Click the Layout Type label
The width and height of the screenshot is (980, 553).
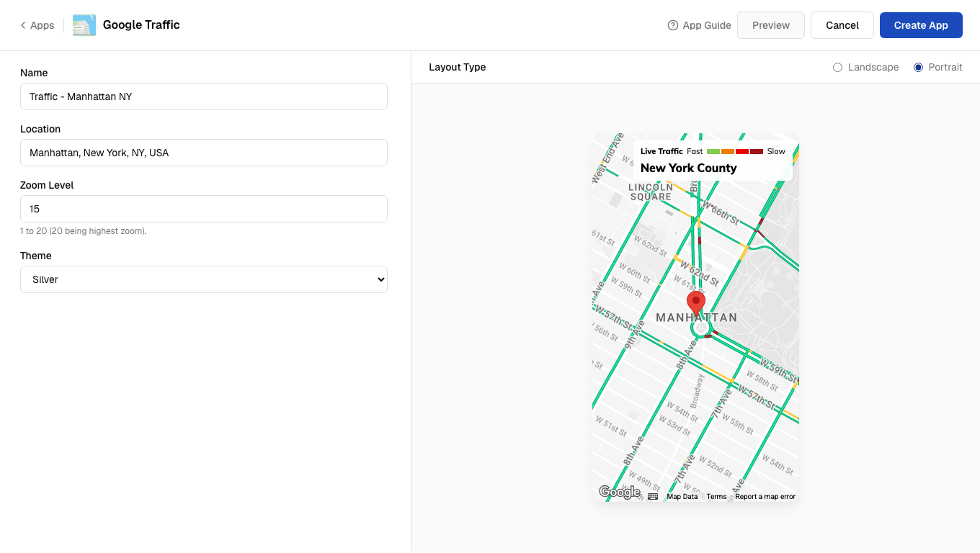tap(458, 67)
